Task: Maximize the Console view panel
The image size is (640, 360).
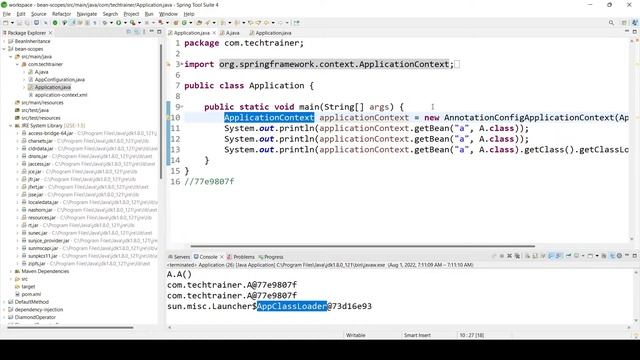Action: pyautogui.click(x=635, y=256)
